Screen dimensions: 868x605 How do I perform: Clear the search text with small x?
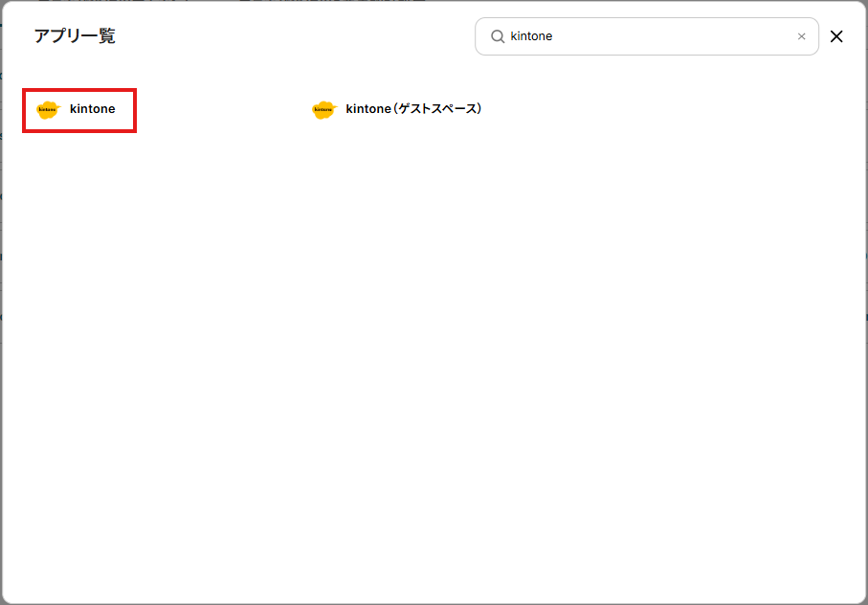pos(801,36)
